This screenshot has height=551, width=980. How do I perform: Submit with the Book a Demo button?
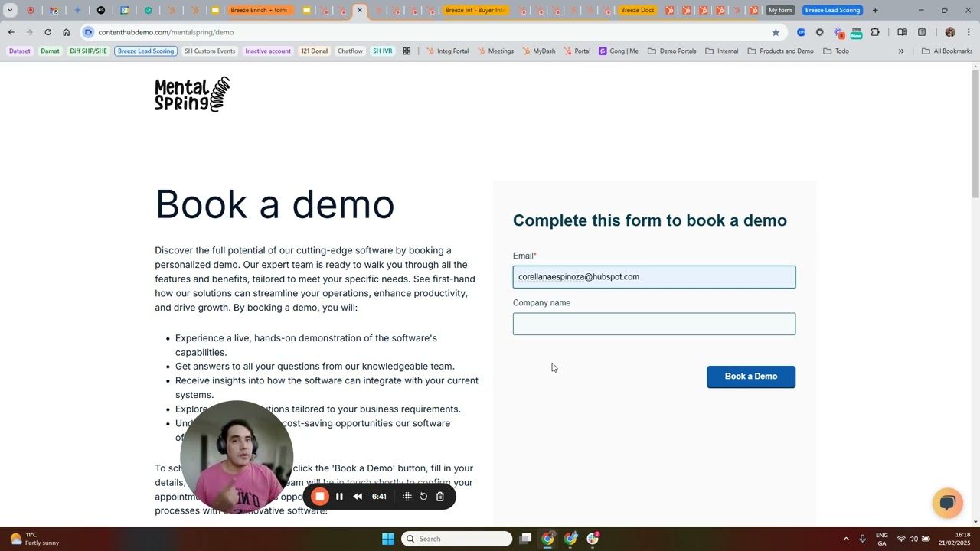pos(751,377)
